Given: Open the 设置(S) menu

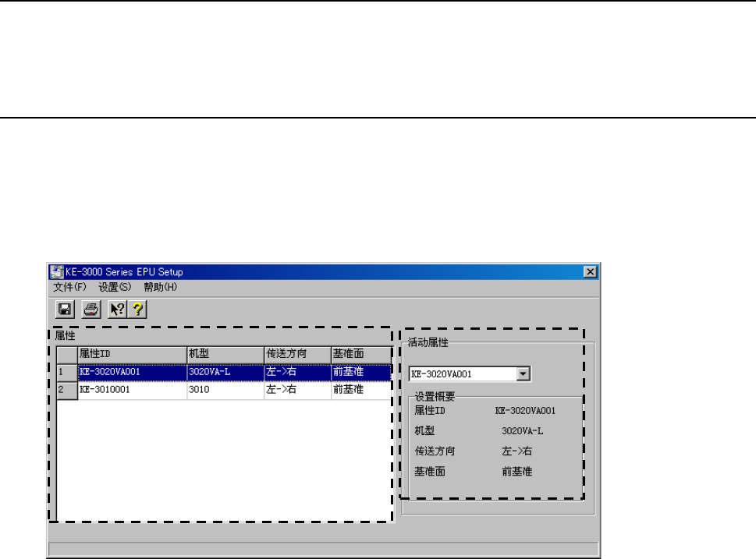Looking at the screenshot, I should (x=115, y=287).
